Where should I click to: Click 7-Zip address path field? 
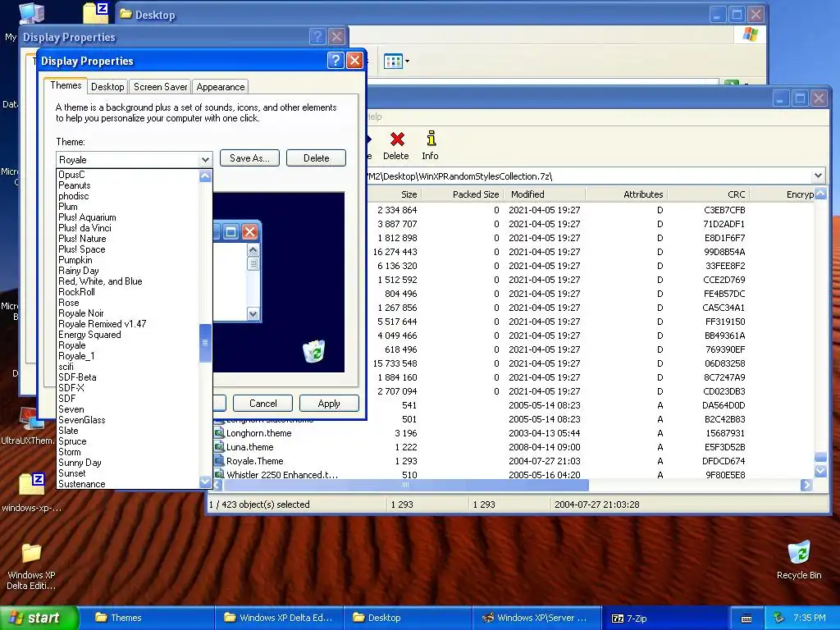coord(589,176)
